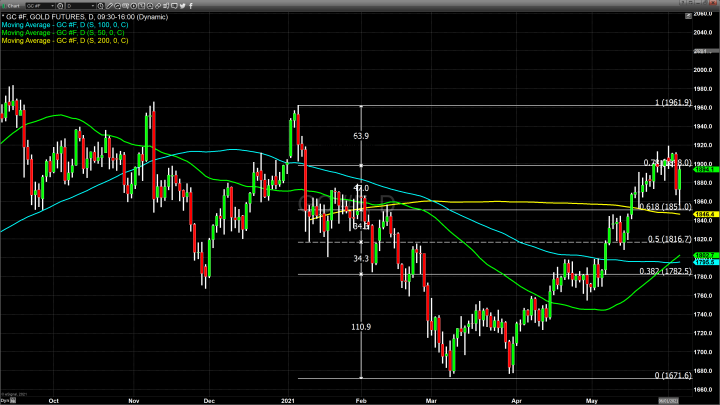Click the GC #F symbol input field
Viewport: 720px width, 405px height.
40,5
